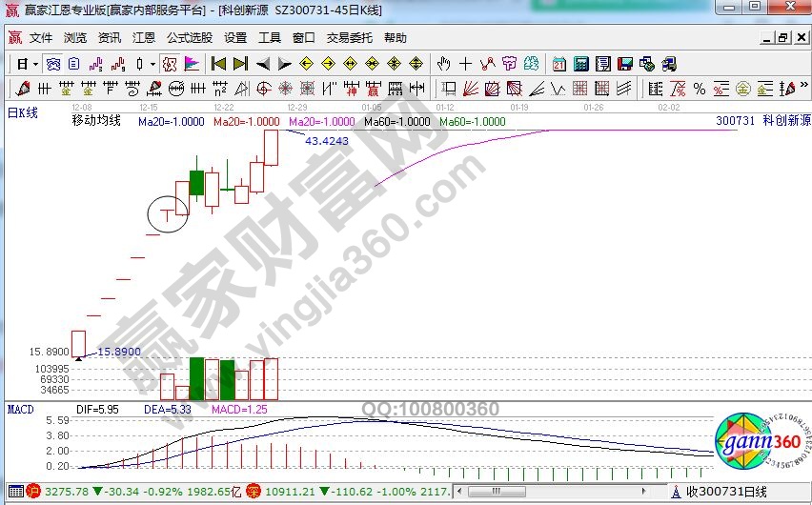Click the red pencil drawing tool icon
812x505 pixels.
click(22, 89)
